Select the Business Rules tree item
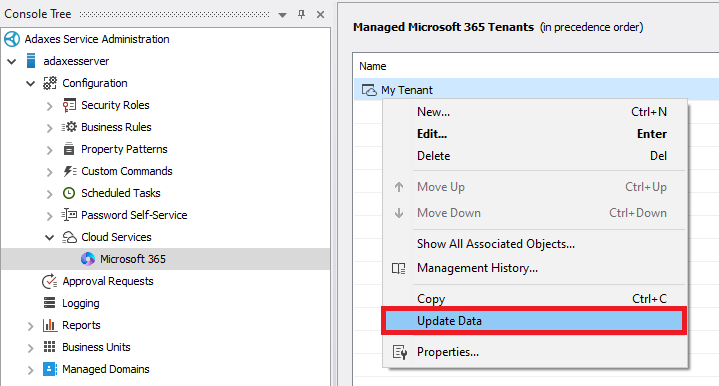 116,127
